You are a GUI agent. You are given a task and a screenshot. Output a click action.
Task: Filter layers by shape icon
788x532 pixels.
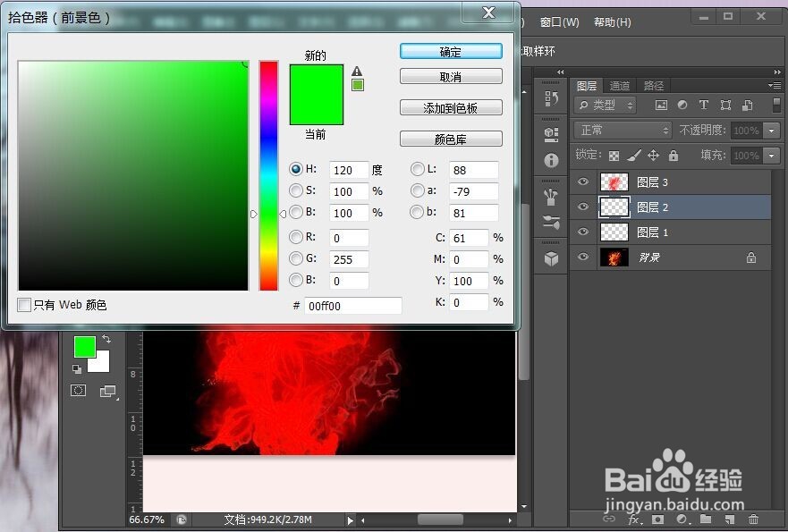725,105
